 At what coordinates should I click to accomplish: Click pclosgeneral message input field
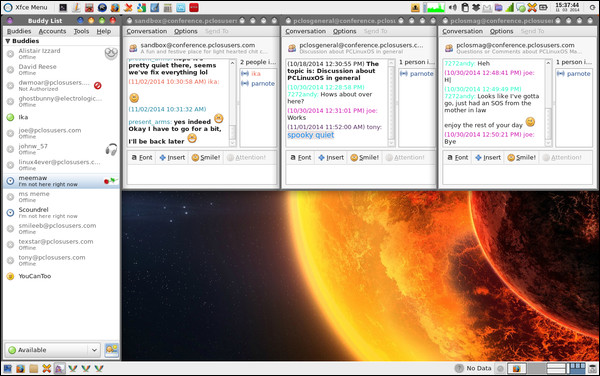click(360, 175)
